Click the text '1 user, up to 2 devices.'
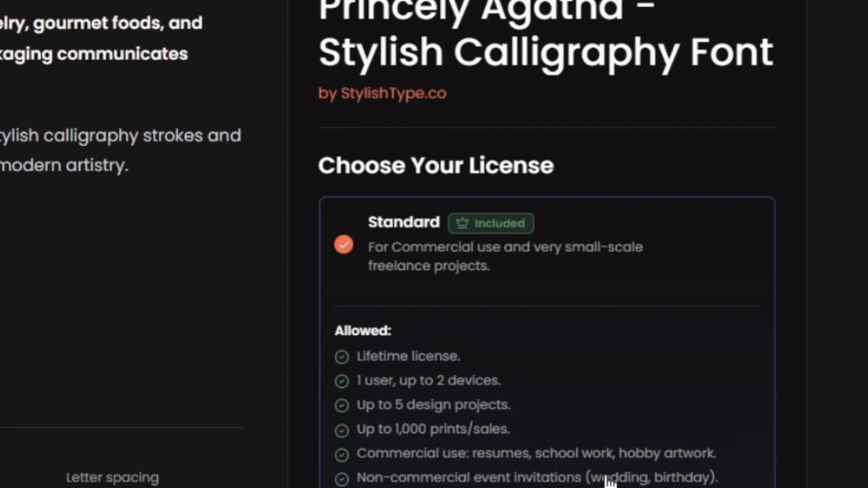The width and height of the screenshot is (868, 488). coord(428,380)
